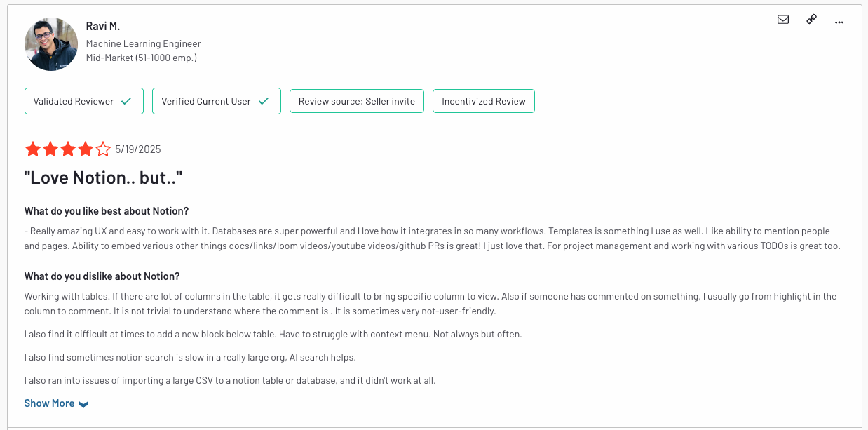
Task: Click the third red rating star
Action: [68, 149]
